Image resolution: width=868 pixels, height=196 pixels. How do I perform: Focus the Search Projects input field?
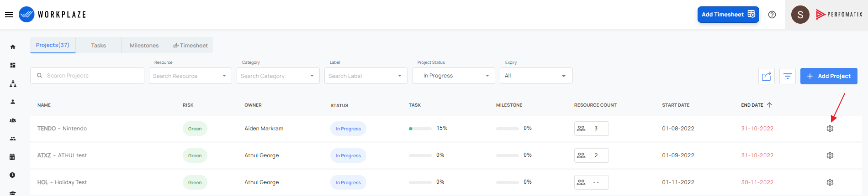(x=87, y=76)
